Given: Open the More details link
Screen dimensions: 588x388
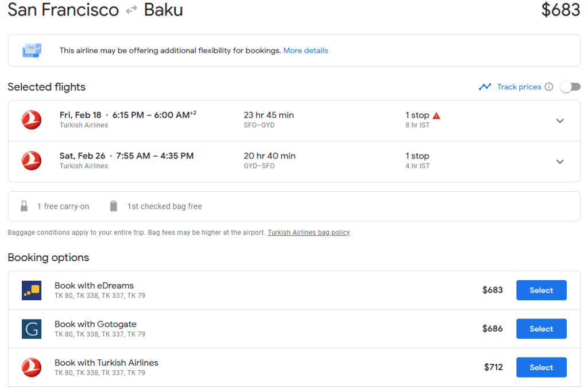Looking at the screenshot, I should [x=305, y=51].
